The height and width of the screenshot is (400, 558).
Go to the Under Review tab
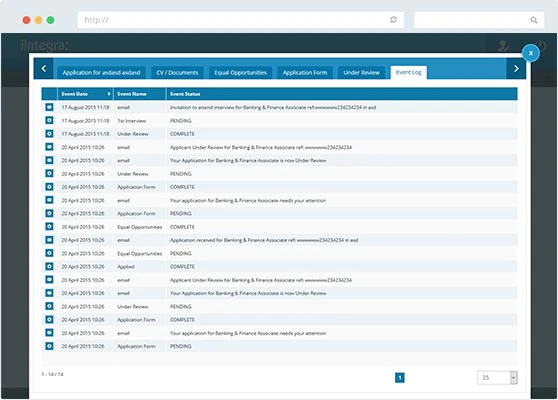361,73
